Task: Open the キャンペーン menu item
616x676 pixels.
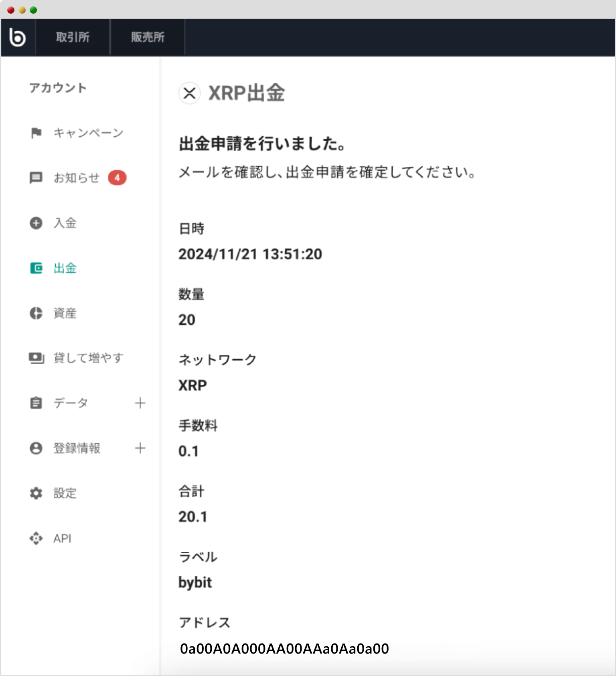Action: click(88, 133)
